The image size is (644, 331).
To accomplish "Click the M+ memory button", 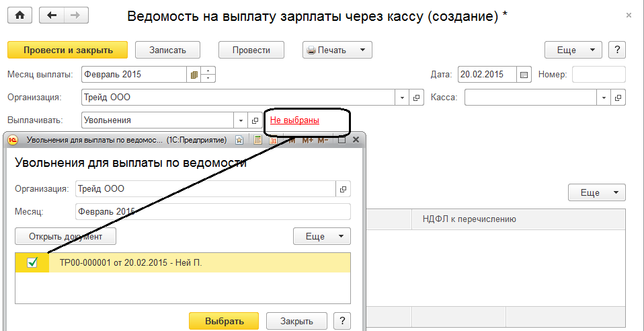I will tap(308, 140).
